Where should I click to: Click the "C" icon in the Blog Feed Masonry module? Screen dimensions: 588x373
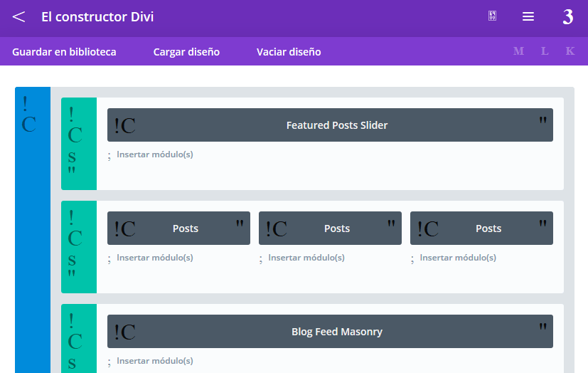(x=128, y=332)
